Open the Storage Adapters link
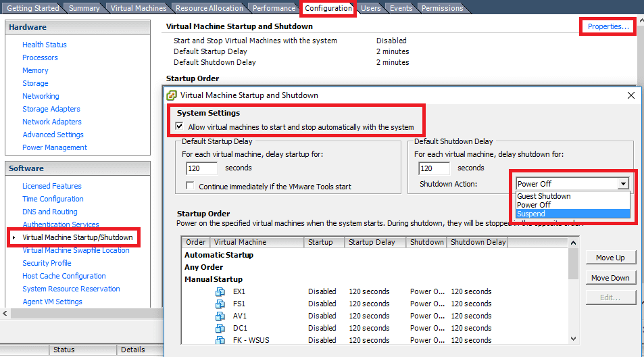Screen dimensions: 644x357 tap(51, 109)
